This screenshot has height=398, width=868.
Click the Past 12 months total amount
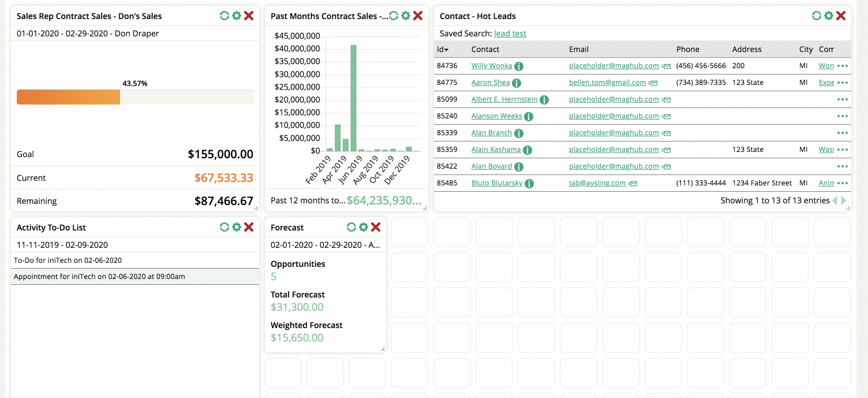(384, 200)
